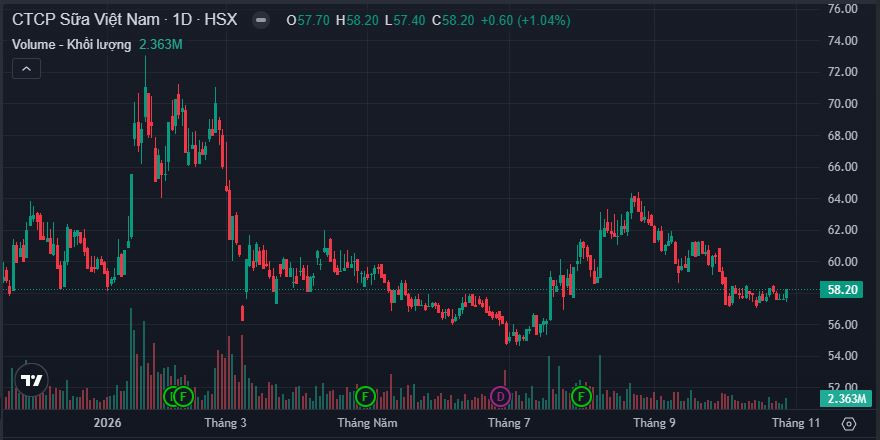The width and height of the screenshot is (880, 440).
Task: Click the F marker between Tháng 7 and Tháng 9
Action: pyautogui.click(x=581, y=397)
